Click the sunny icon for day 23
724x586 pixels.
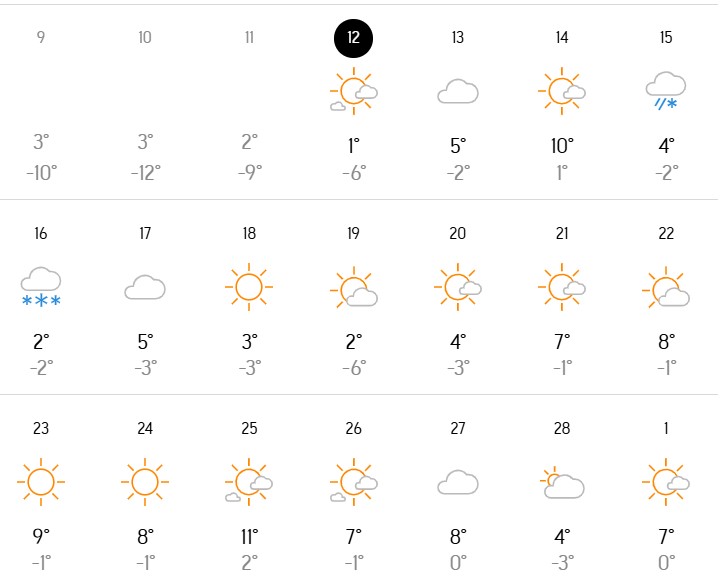pyautogui.click(x=41, y=483)
